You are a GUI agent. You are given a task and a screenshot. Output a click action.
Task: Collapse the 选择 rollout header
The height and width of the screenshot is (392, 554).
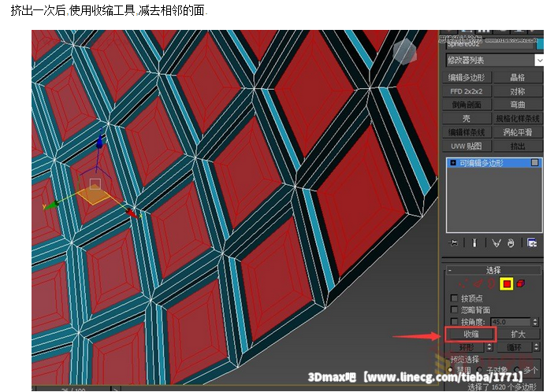(493, 270)
